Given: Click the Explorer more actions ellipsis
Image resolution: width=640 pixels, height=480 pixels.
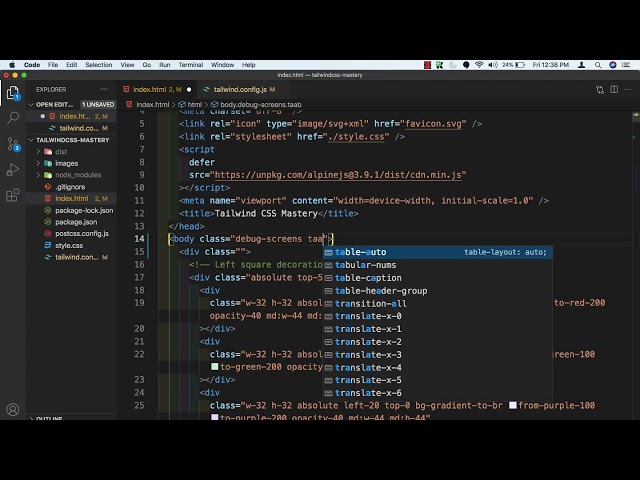Looking at the screenshot, I should click(104, 89).
